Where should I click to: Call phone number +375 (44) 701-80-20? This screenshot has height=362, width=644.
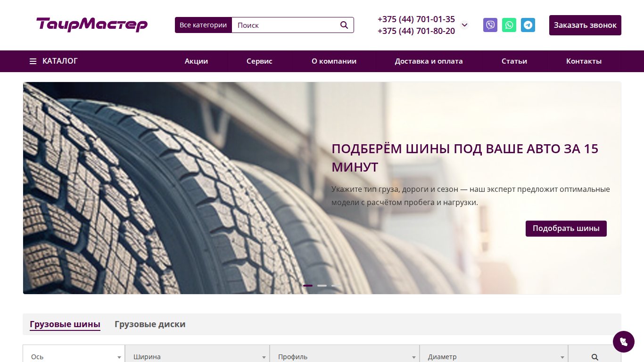click(416, 31)
